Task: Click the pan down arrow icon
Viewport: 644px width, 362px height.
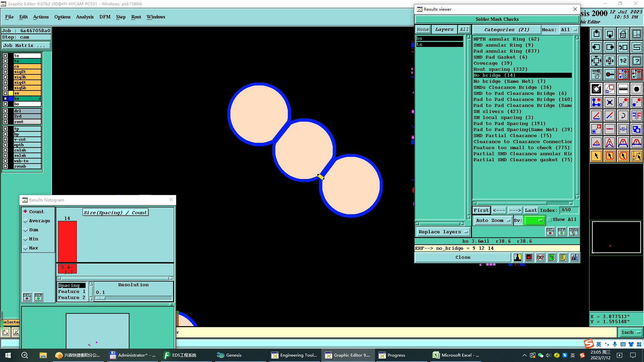Action: [x=609, y=34]
